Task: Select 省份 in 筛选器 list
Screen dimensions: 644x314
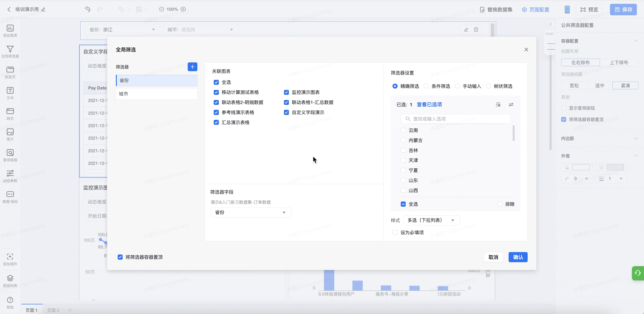Action: point(156,81)
